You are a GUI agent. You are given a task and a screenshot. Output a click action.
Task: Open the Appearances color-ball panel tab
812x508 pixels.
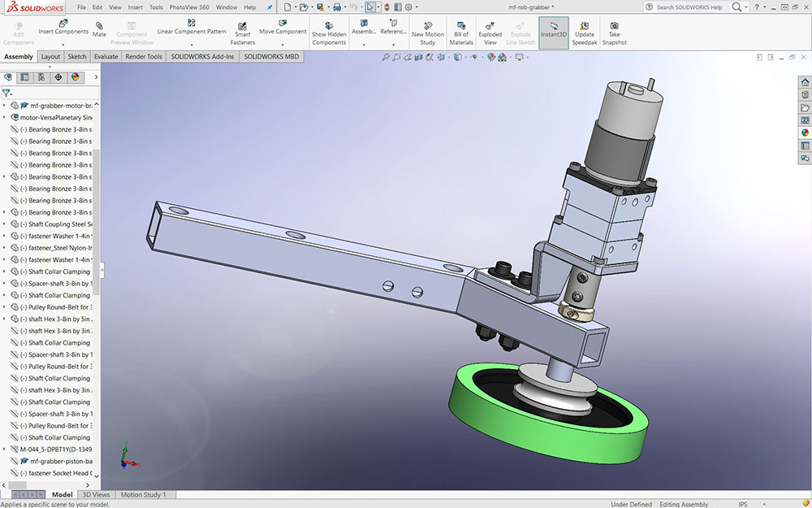tap(76, 77)
